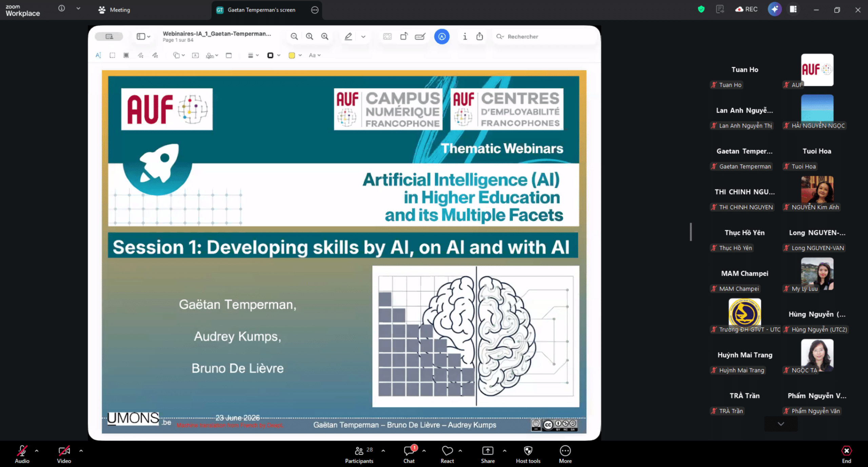Open the AI Companion sparkle icon

pos(775,9)
